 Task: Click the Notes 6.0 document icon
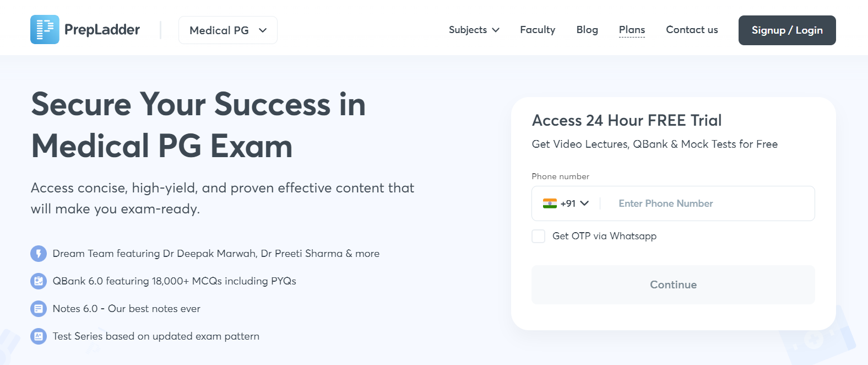(39, 309)
